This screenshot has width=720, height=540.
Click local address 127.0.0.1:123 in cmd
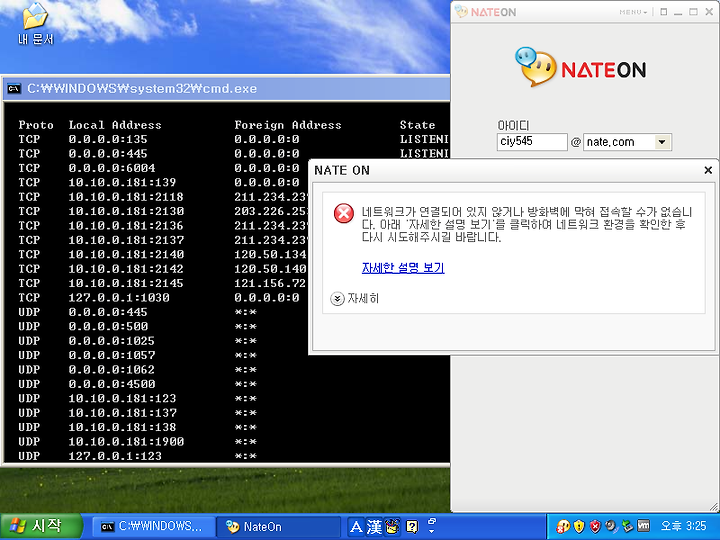click(x=115, y=456)
